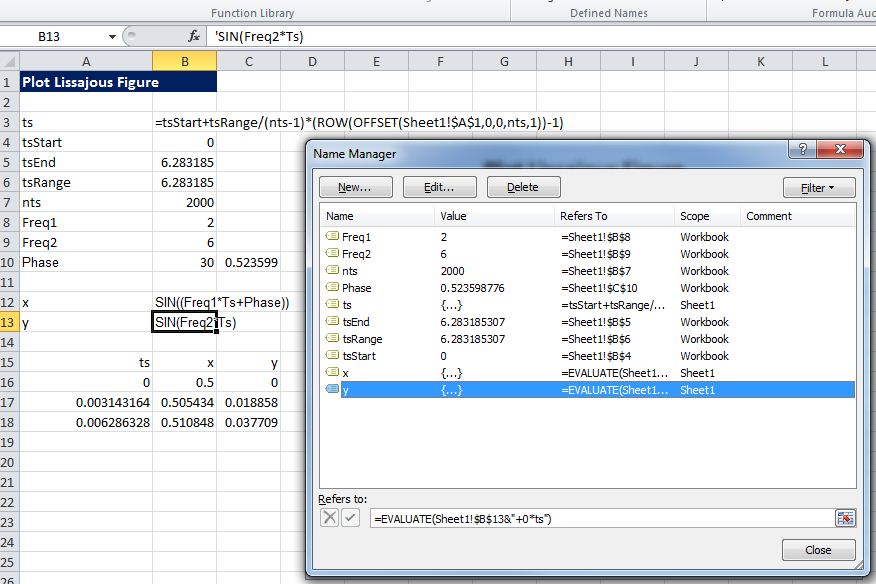Select cell B3 containing the ts formula

(x=184, y=122)
